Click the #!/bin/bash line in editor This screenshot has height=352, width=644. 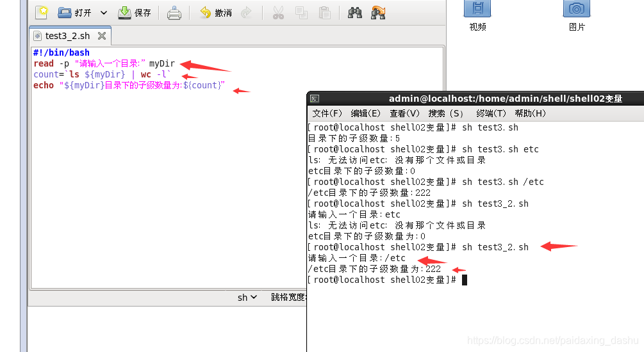(x=62, y=52)
